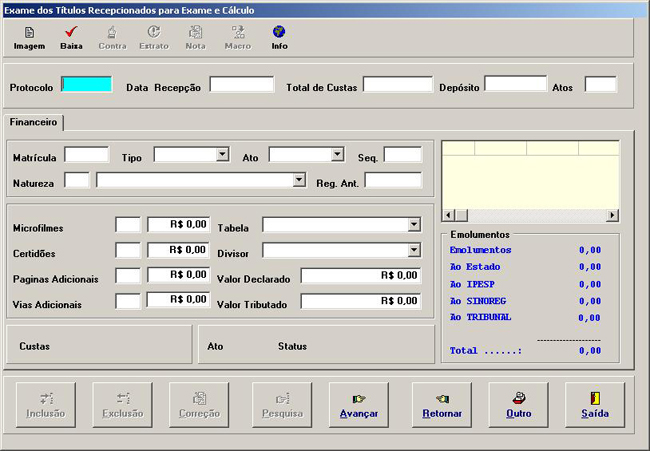Click the Data Recepção field
This screenshot has height=451, width=650.
tap(242, 84)
